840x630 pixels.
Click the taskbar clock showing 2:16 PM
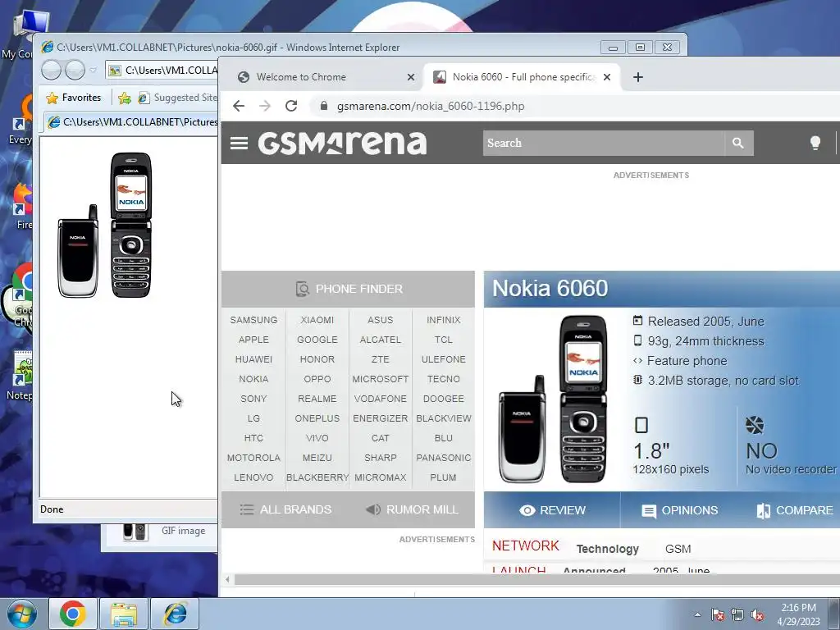tap(798, 614)
